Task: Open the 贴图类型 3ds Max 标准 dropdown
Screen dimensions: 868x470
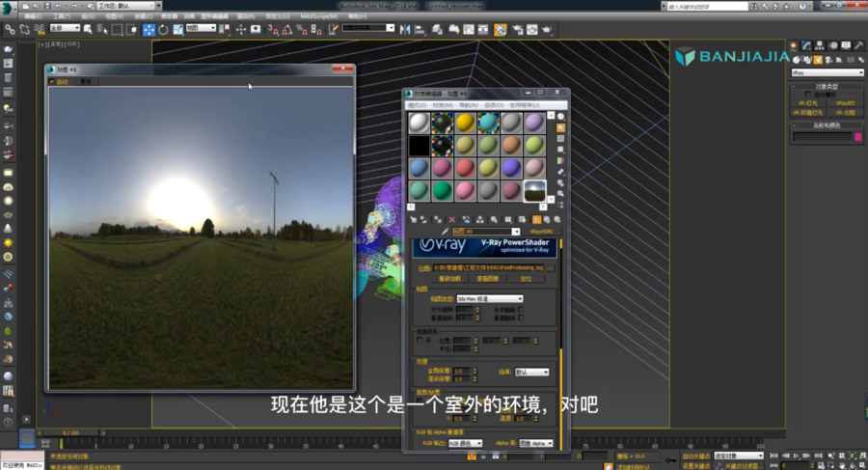Action: pyautogui.click(x=489, y=299)
